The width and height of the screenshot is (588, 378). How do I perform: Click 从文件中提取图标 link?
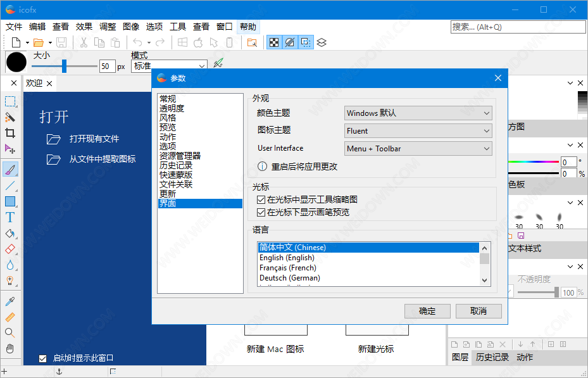coord(103,159)
